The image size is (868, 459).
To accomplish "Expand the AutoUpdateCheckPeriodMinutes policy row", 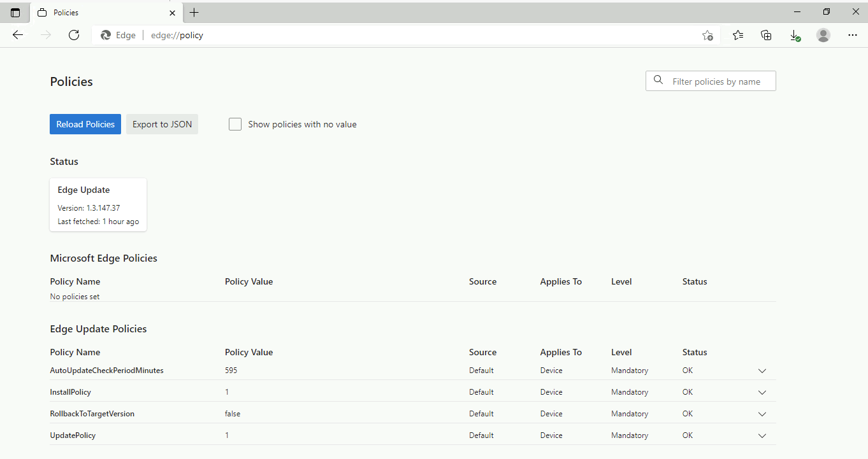I will [x=762, y=371].
